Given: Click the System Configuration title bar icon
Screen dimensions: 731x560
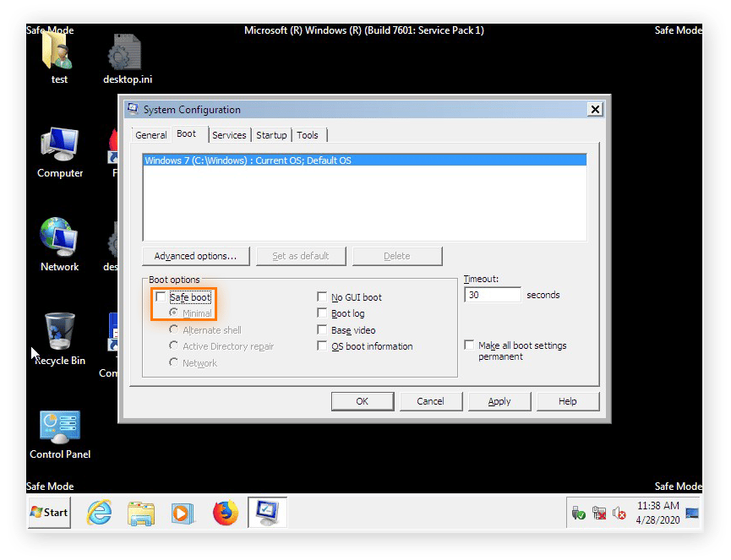Looking at the screenshot, I should (134, 109).
